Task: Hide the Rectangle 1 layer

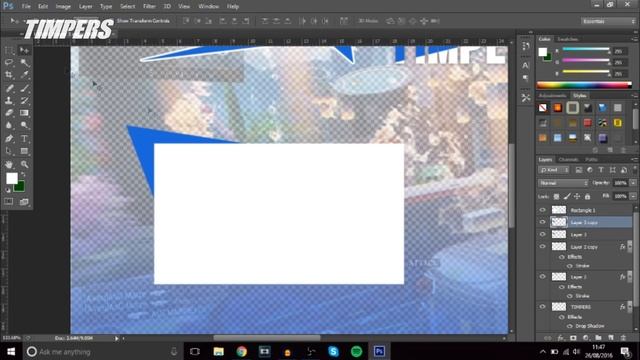Action: point(542,210)
